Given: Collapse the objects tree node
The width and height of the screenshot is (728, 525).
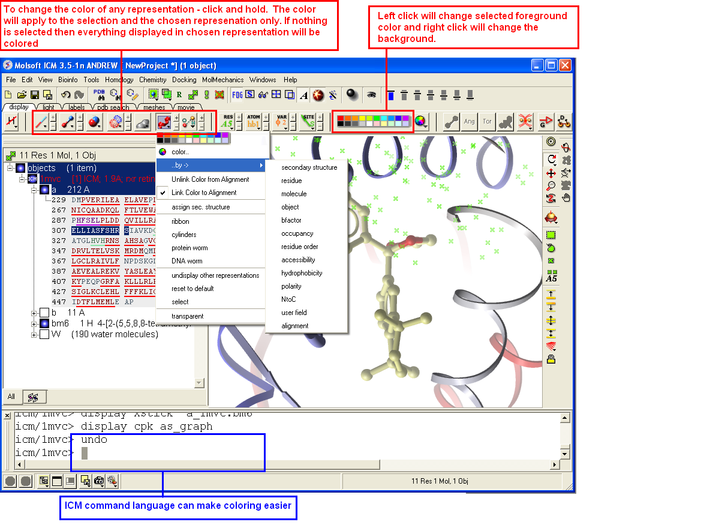Looking at the screenshot, I should coord(10,168).
